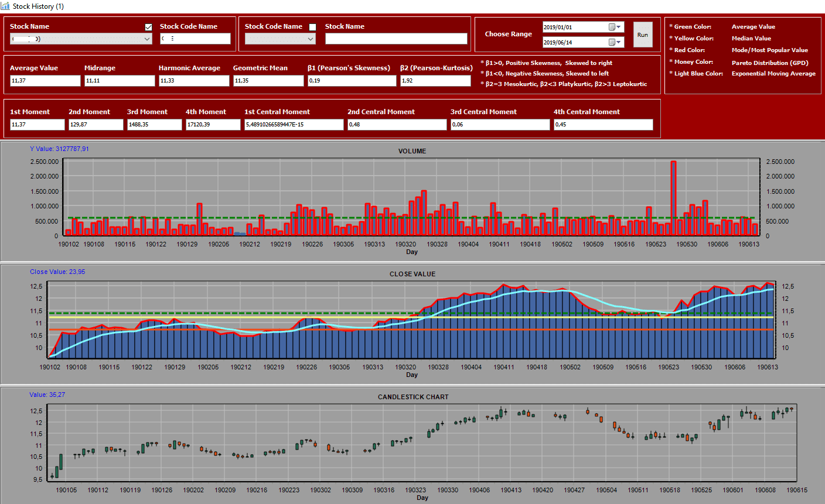Screen dimensions: 825x504
Task: Click the 4th Central Moment field
Action: coord(604,125)
